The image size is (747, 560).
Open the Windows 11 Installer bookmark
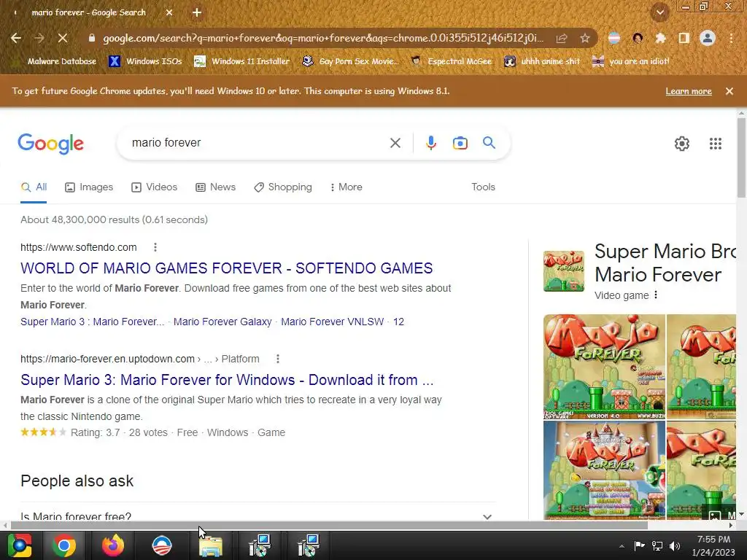pos(242,61)
